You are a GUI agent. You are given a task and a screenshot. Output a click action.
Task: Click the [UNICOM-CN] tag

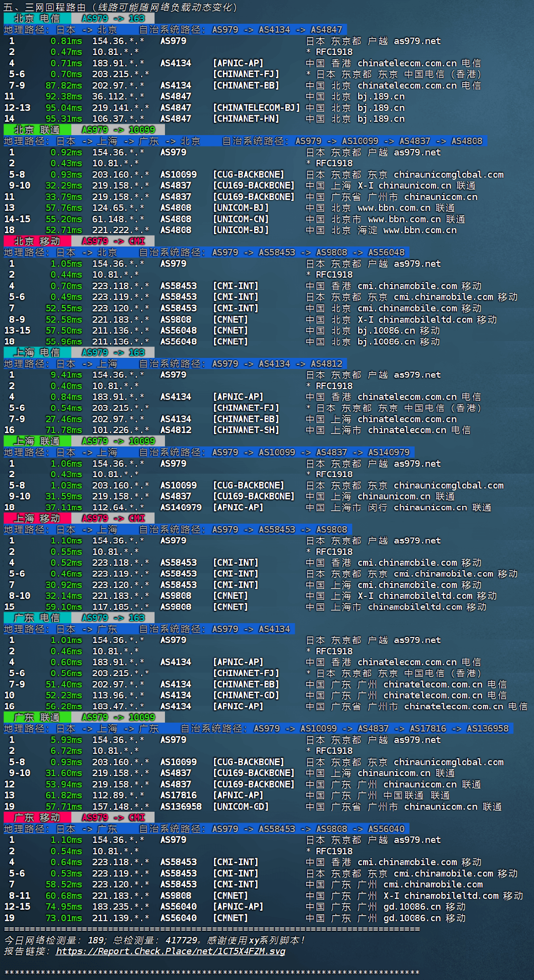tap(241, 219)
